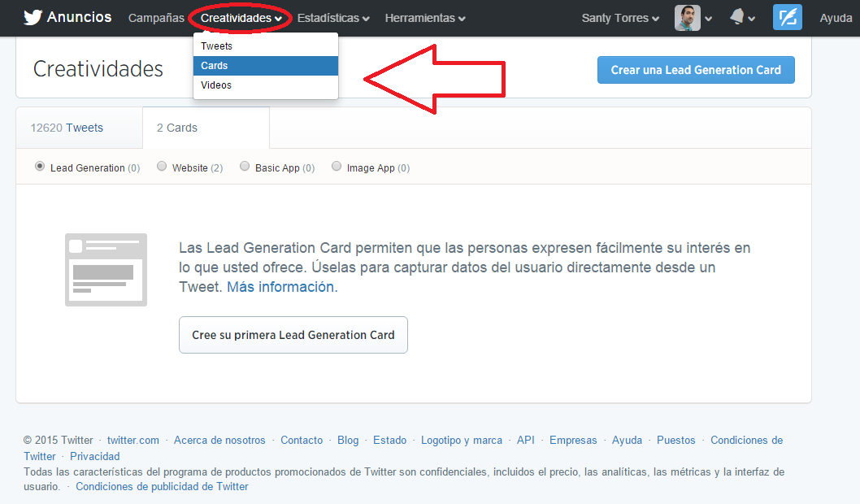Open the Estadísticas dropdown menu
860x504 pixels.
tap(333, 17)
